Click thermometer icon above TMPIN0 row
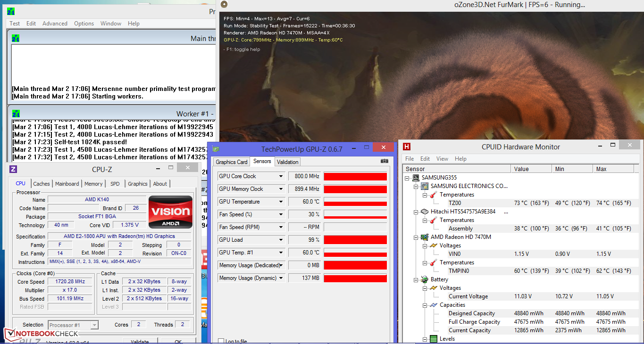The image size is (644, 344). tap(433, 262)
